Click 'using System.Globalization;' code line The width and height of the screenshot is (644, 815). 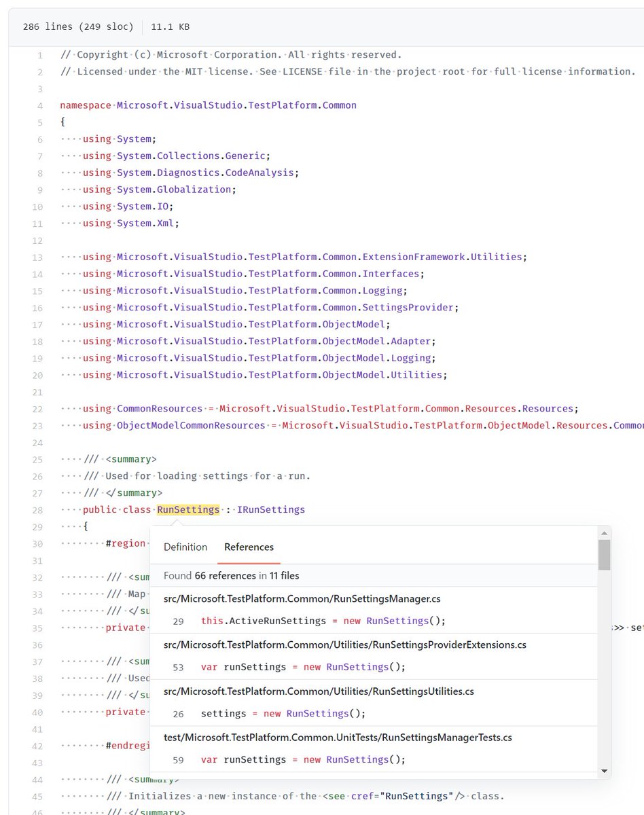tap(160, 189)
